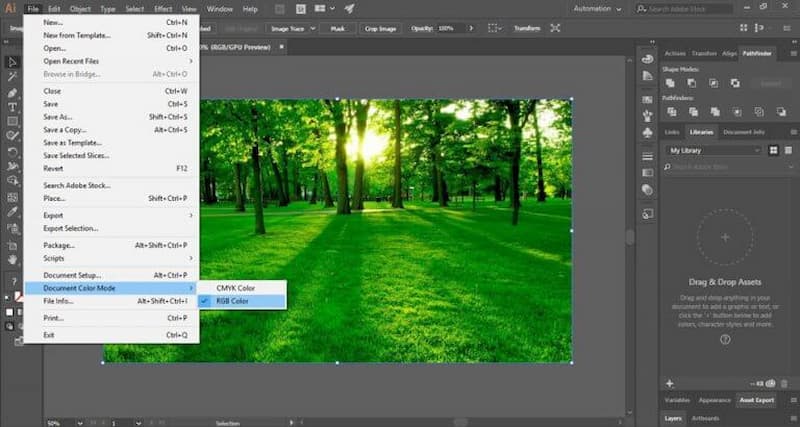Click the Image Trace button
This screenshot has height=427, width=800.
click(287, 29)
